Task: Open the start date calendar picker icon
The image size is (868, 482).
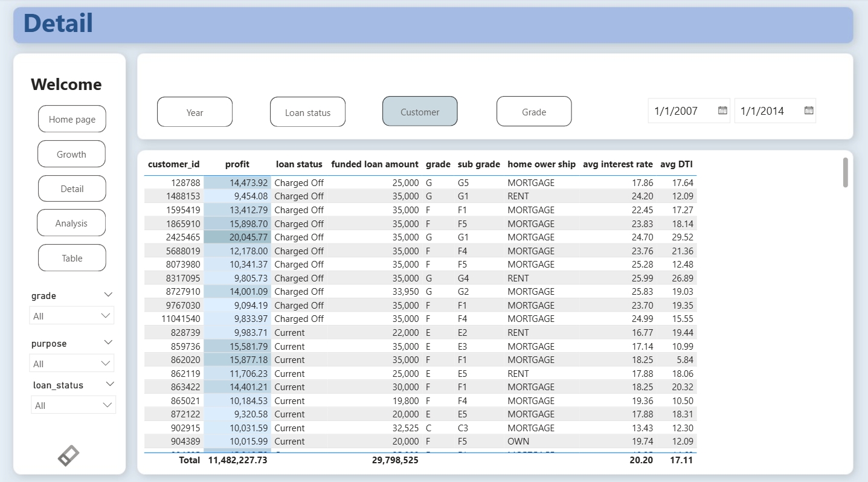Action: pyautogui.click(x=722, y=111)
